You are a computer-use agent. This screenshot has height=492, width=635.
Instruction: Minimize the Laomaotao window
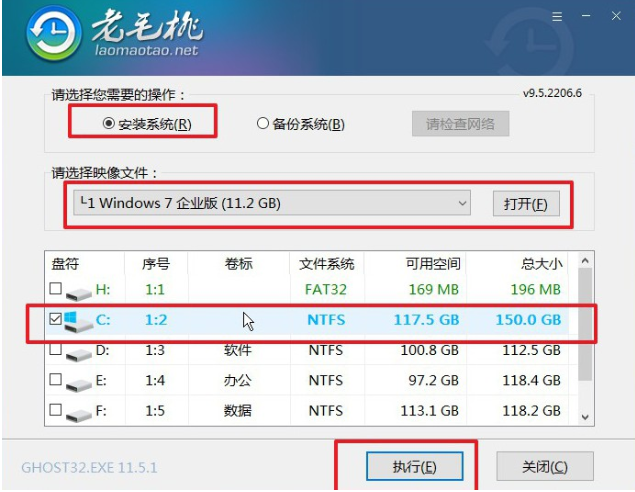[x=586, y=16]
